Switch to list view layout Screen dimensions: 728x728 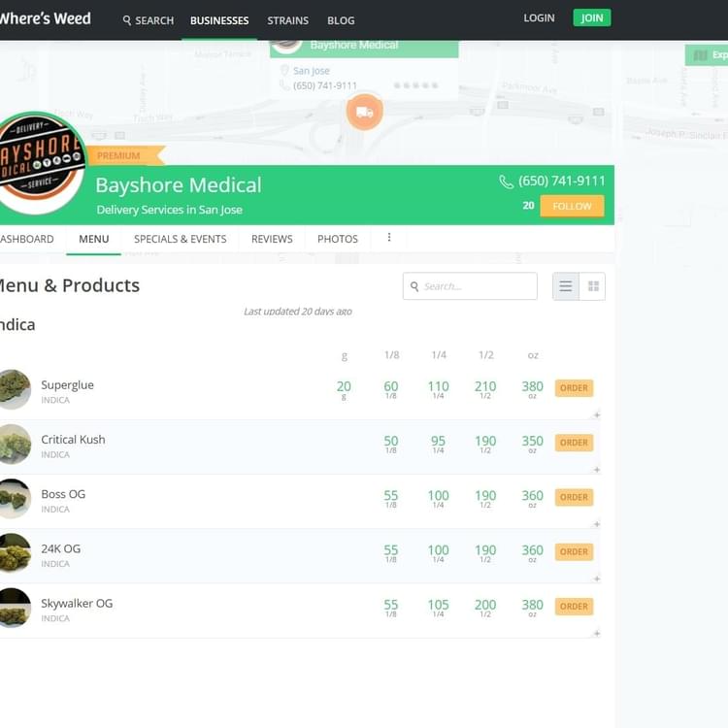point(566,286)
